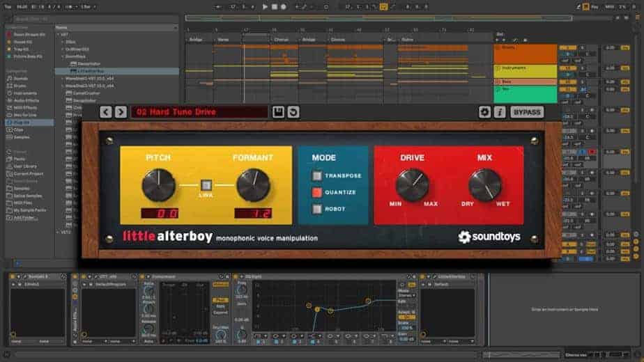Viewport: 644px width, 362px height.
Task: Toggle MIDI map mode button
Action: [x=610, y=6]
